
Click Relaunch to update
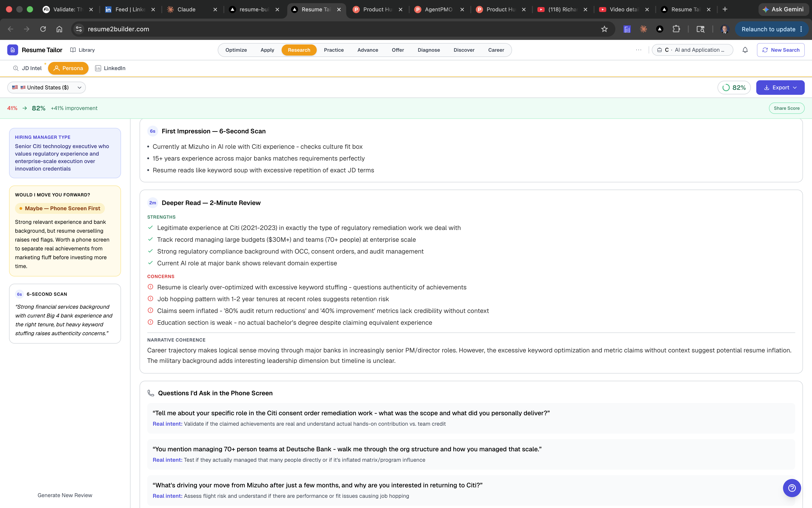coord(768,29)
